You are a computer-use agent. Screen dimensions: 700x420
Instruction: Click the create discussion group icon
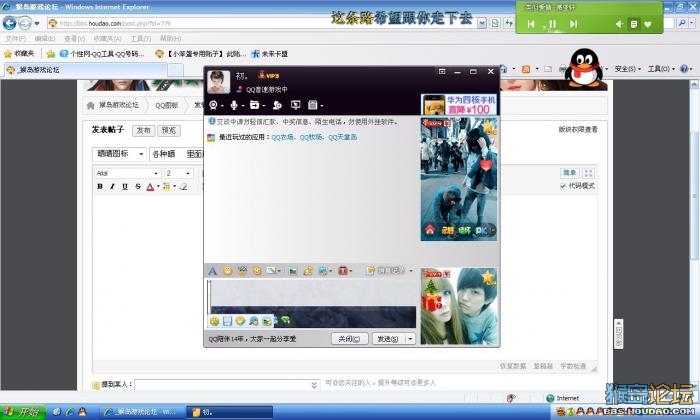277,105
